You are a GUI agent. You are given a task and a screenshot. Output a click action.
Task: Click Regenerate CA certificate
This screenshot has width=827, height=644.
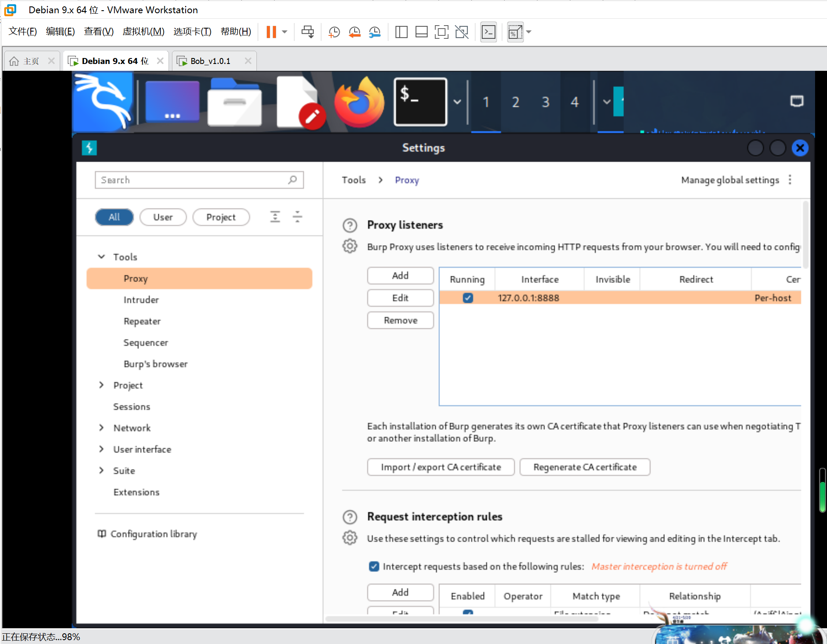click(x=585, y=467)
